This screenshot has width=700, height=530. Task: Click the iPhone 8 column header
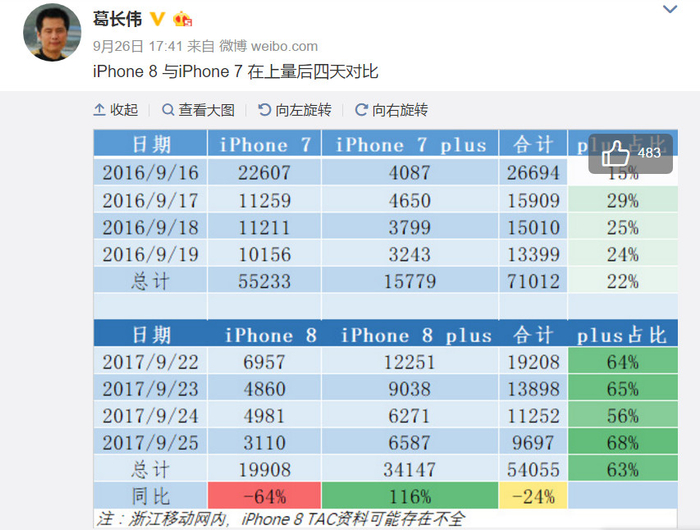264,334
